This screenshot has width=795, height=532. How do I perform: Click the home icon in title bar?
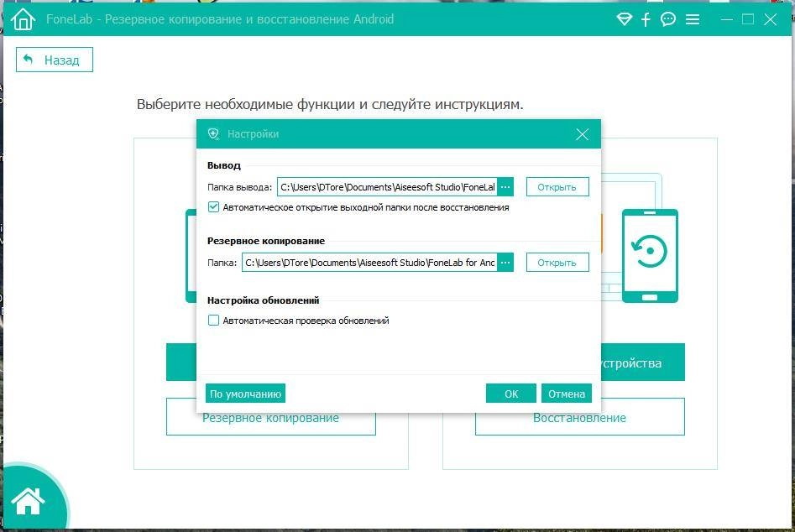coord(23,19)
